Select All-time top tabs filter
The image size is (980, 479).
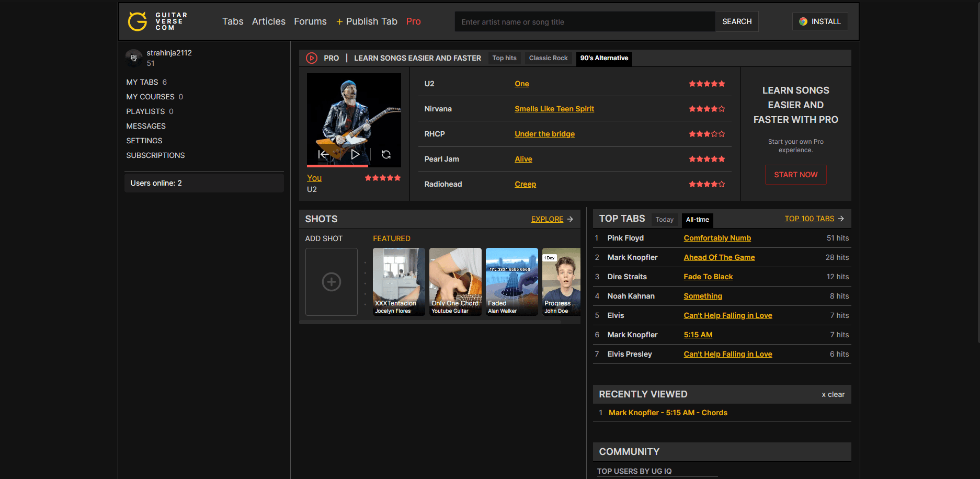(697, 220)
